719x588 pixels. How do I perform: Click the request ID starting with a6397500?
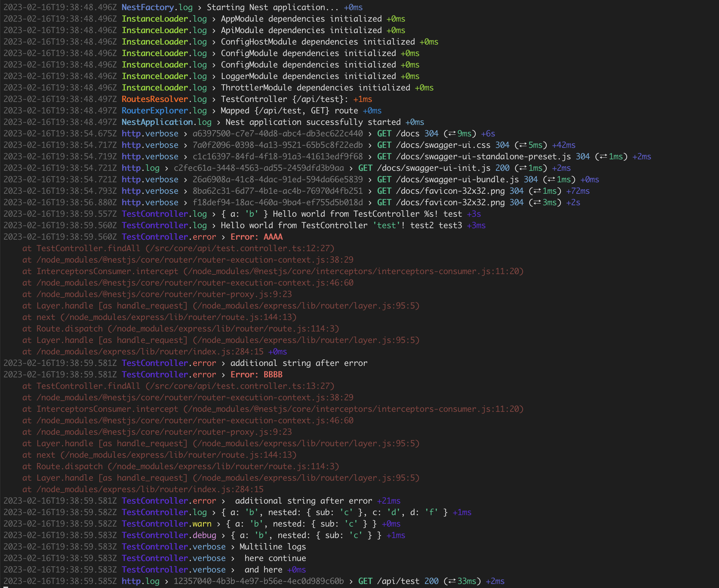277,133
